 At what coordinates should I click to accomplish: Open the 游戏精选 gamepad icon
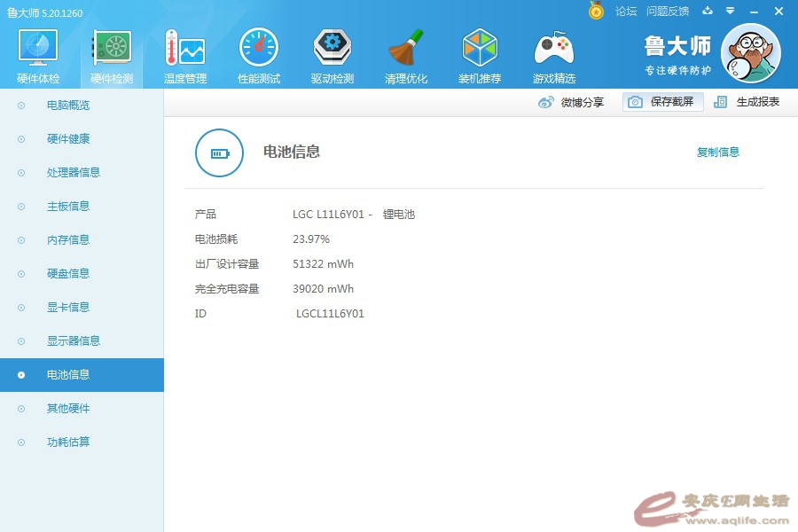(x=553, y=49)
